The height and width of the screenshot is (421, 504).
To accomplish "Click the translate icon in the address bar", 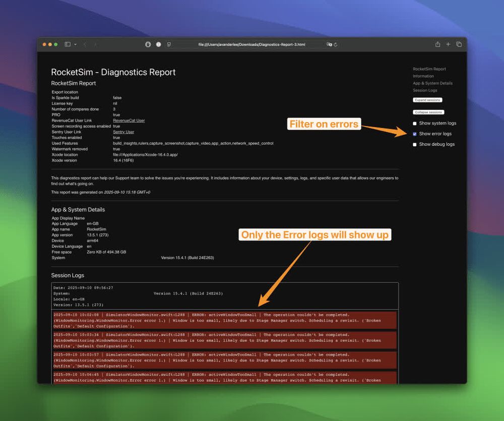I will (x=329, y=44).
